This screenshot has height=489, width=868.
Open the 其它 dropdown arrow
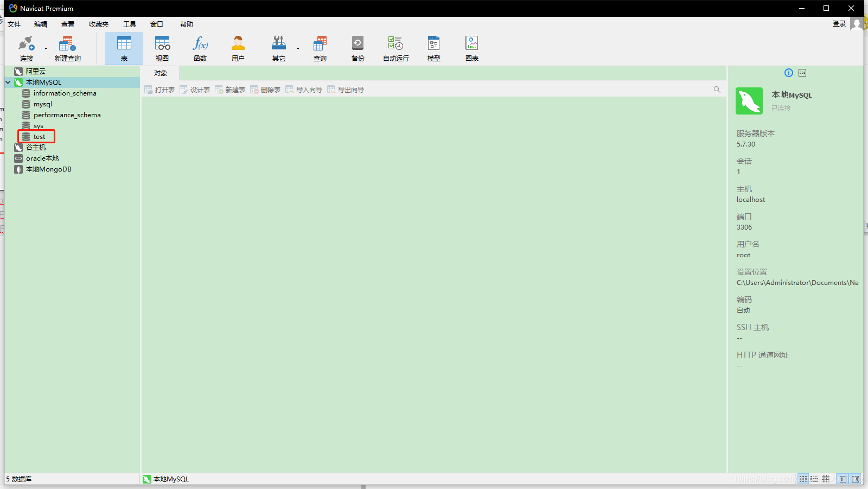(298, 48)
